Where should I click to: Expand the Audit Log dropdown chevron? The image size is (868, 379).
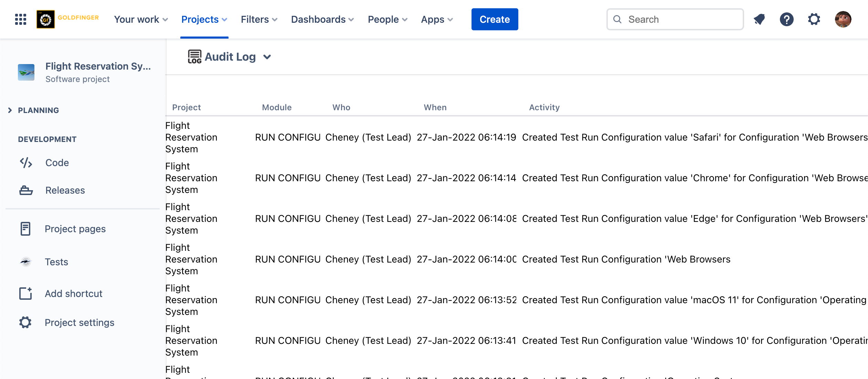click(267, 57)
